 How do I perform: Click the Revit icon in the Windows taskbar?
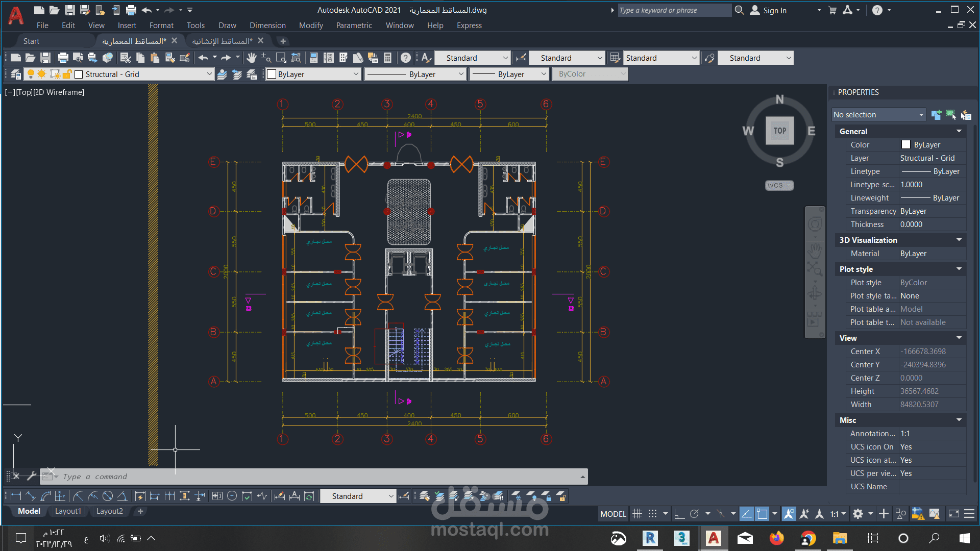pos(650,538)
